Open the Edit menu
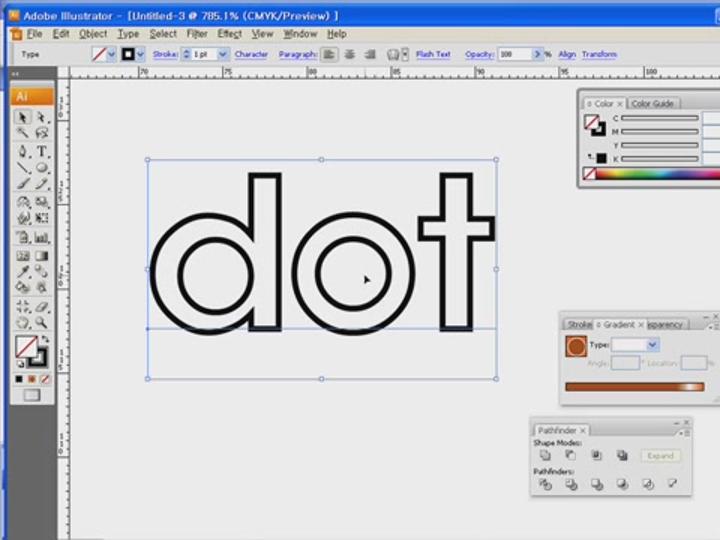The height and width of the screenshot is (540, 720). point(61,34)
